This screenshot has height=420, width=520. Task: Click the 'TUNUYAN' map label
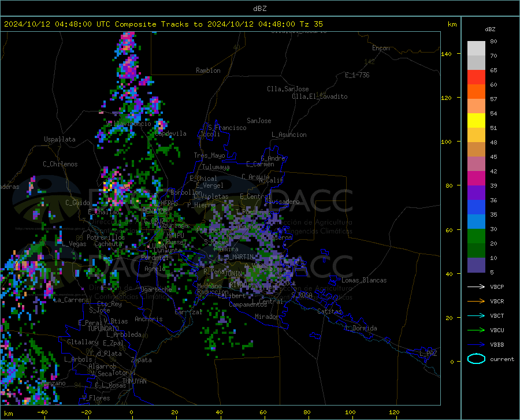pyautogui.click(x=134, y=381)
